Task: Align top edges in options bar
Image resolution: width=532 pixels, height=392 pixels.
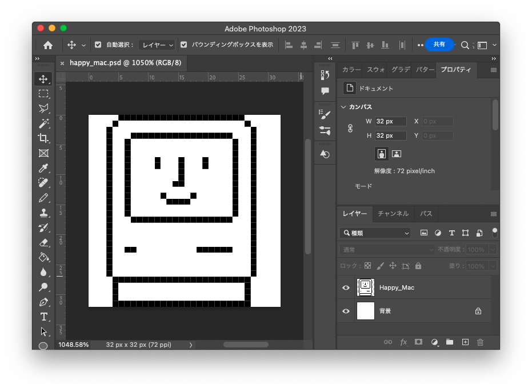Action: [355, 45]
